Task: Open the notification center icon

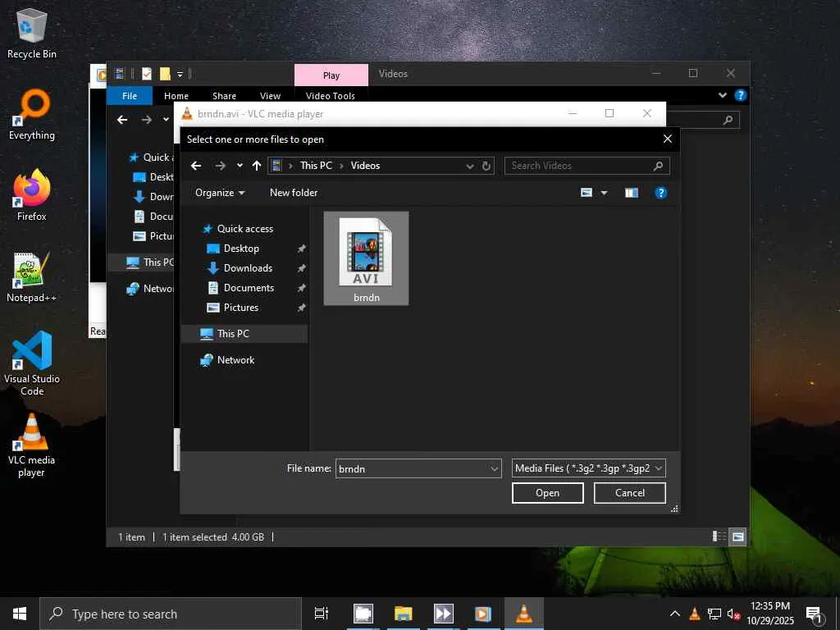Action: point(814,614)
